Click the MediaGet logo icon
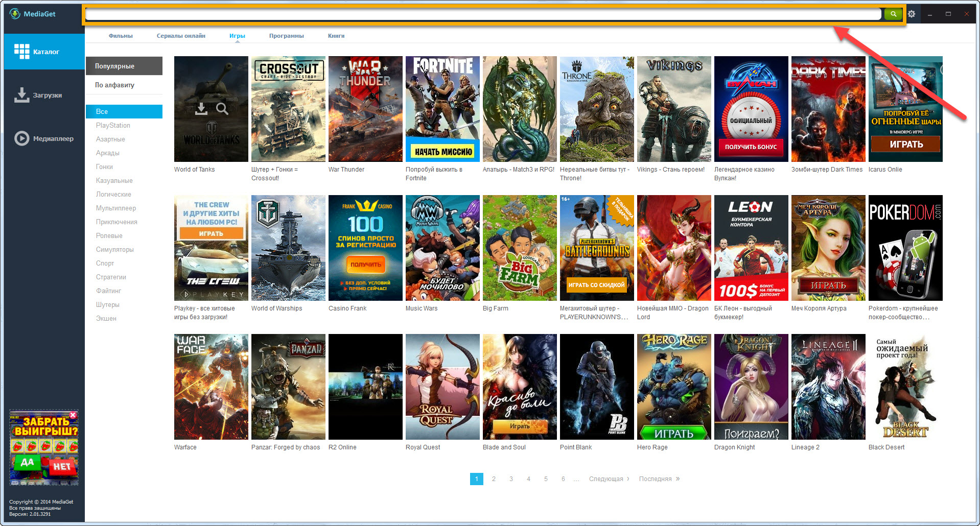The width and height of the screenshot is (980, 526). tap(15, 14)
